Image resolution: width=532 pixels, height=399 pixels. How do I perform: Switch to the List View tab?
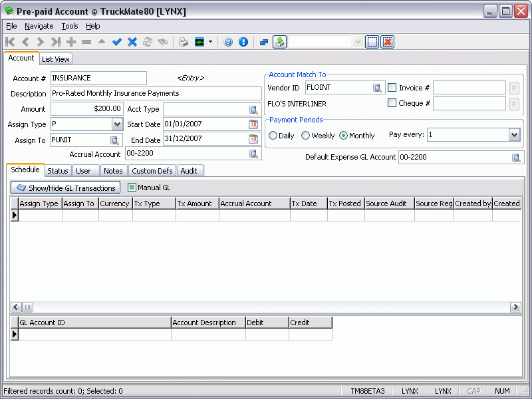(56, 59)
